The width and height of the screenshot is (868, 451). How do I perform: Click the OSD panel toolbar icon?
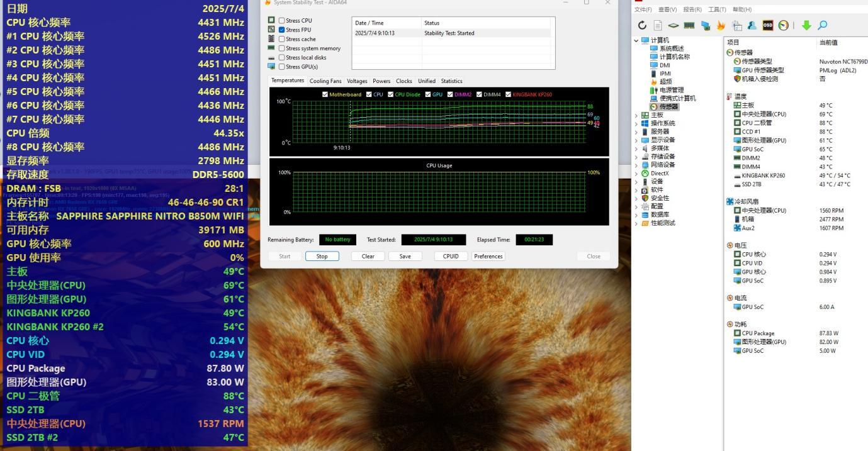coord(768,26)
